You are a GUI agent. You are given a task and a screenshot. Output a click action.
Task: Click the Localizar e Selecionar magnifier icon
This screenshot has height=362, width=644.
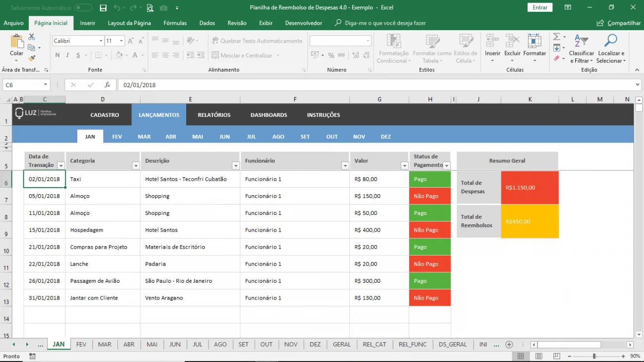(x=611, y=41)
